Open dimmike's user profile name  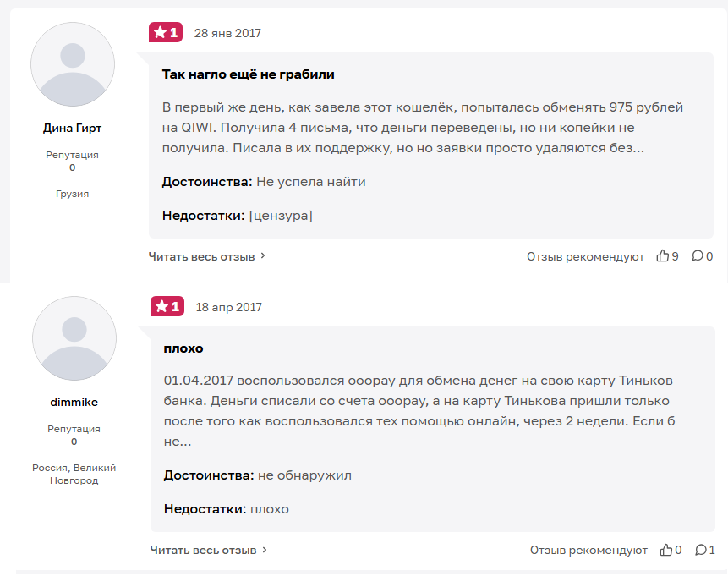[74, 402]
